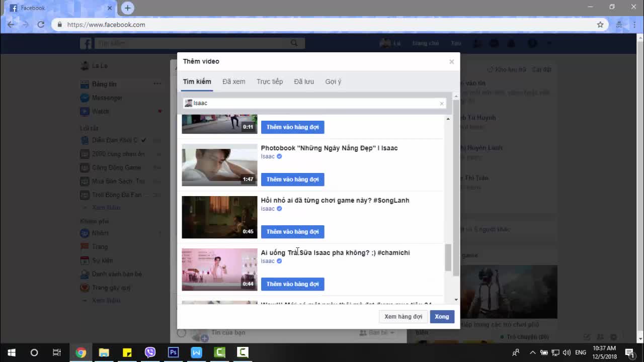Click the results list scroll-up arrow
Viewport: 644px width, 362px height.
[448, 119]
